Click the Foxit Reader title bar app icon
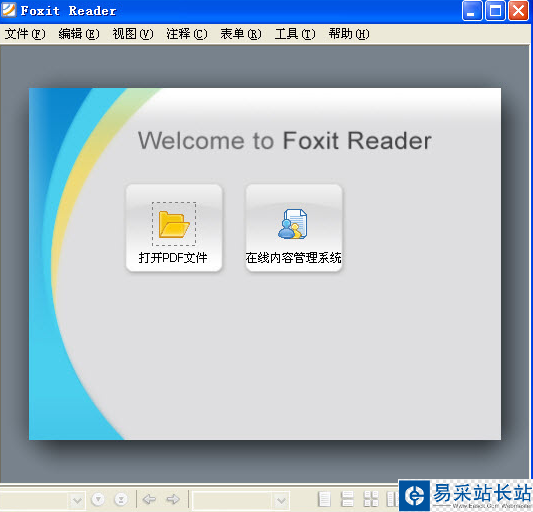 pyautogui.click(x=8, y=10)
